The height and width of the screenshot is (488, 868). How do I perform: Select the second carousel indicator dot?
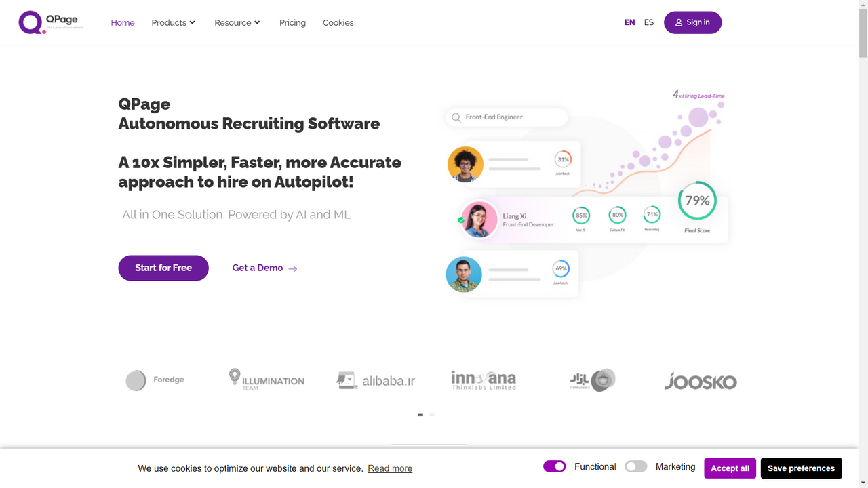pyautogui.click(x=432, y=415)
